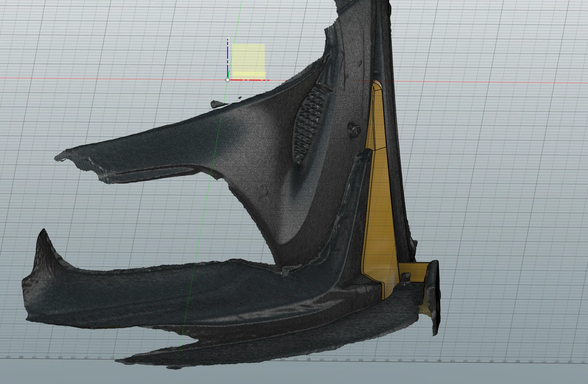Click empty grid area to deselect
The image size is (588, 384).
(x=497, y=184)
